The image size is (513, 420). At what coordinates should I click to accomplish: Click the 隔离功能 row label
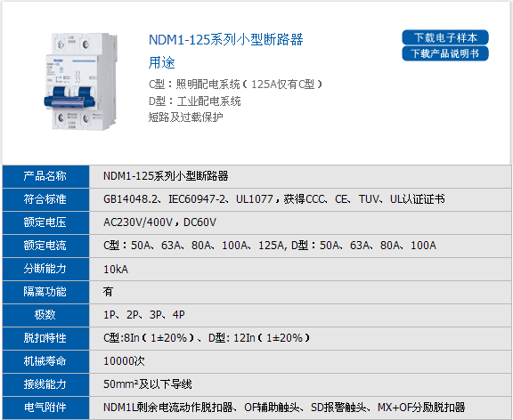(45, 292)
